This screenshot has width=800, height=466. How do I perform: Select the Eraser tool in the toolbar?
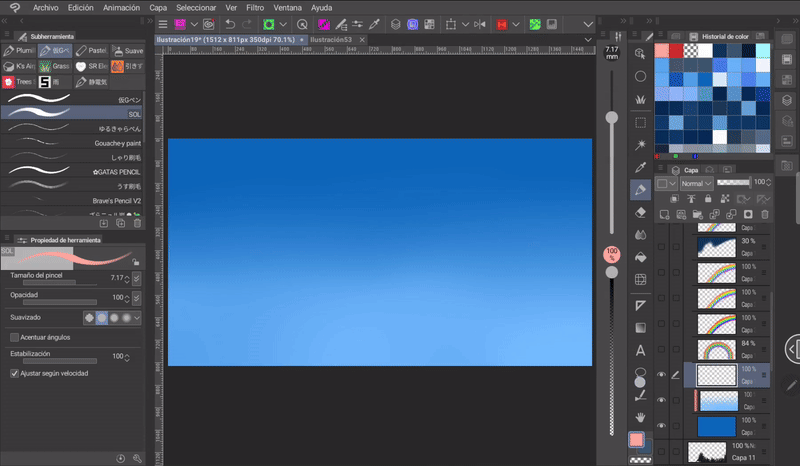coord(640,212)
